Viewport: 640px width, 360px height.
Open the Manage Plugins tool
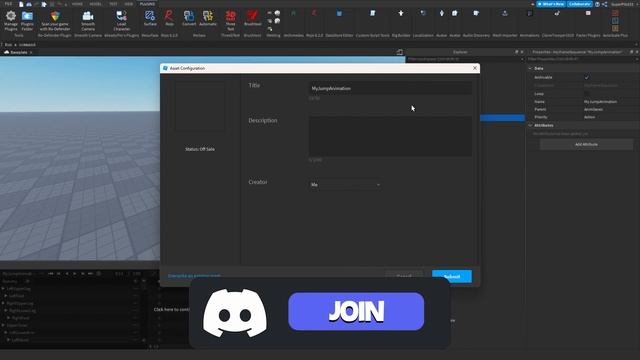[11, 20]
